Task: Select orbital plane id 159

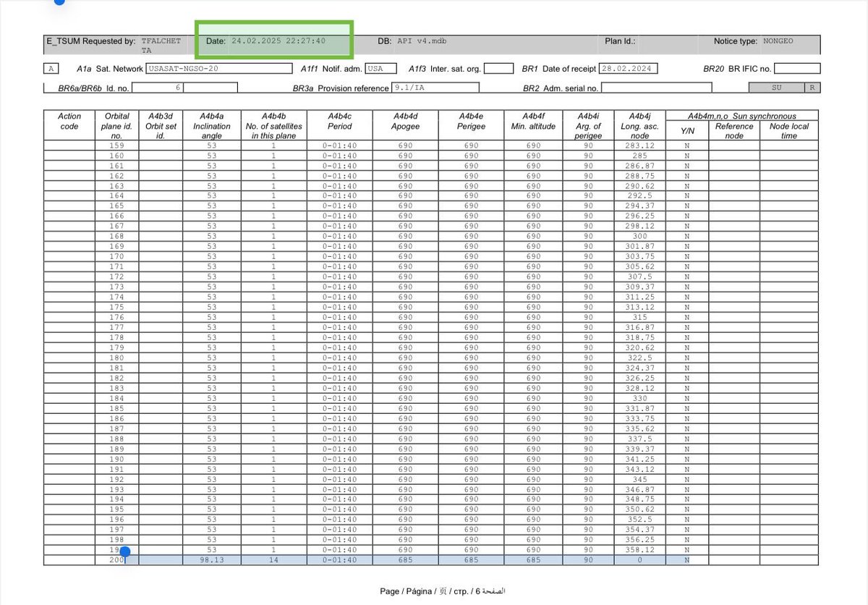Action: click(116, 145)
